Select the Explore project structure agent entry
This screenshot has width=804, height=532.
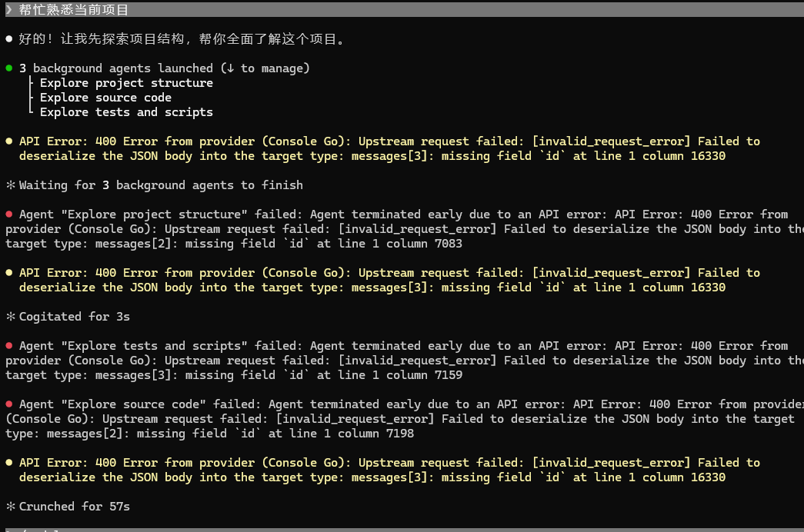[x=126, y=82]
